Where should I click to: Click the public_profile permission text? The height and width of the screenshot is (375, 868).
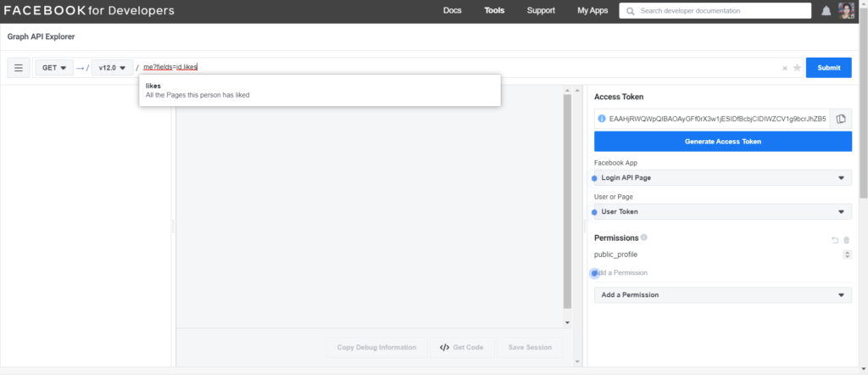615,255
